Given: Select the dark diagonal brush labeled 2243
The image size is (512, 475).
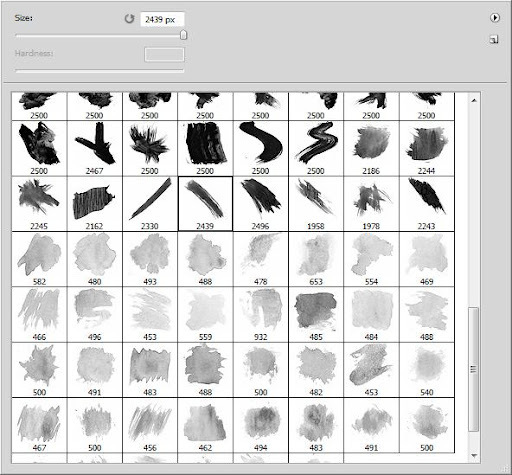Looking at the screenshot, I should [427, 204].
